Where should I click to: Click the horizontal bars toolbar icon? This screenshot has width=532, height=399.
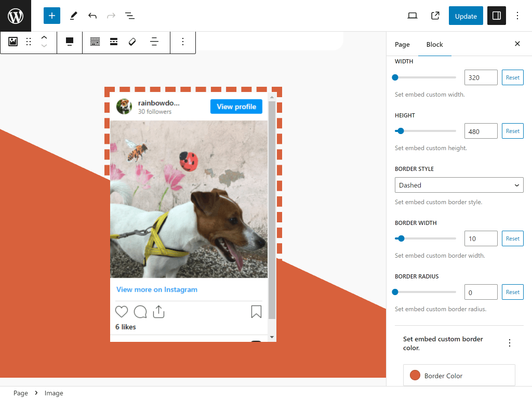point(114,42)
